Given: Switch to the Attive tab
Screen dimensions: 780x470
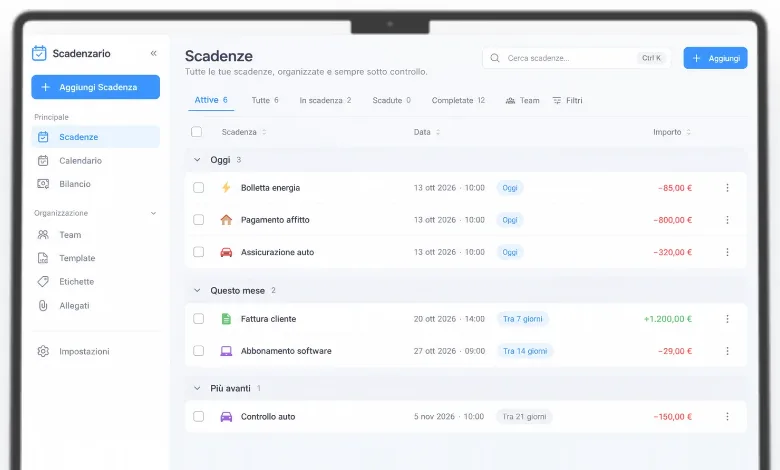Looking at the screenshot, I should [211, 100].
